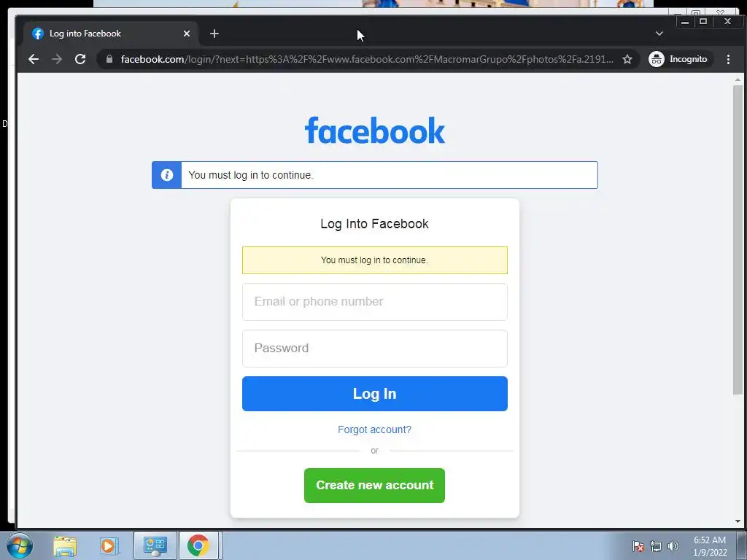The height and width of the screenshot is (560, 747).
Task: Click the Create new account button
Action: coord(374,485)
